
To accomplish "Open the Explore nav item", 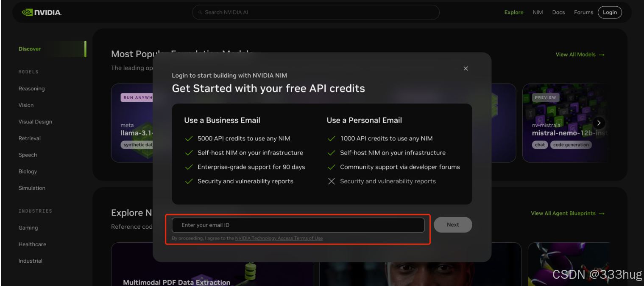I will click(x=514, y=12).
